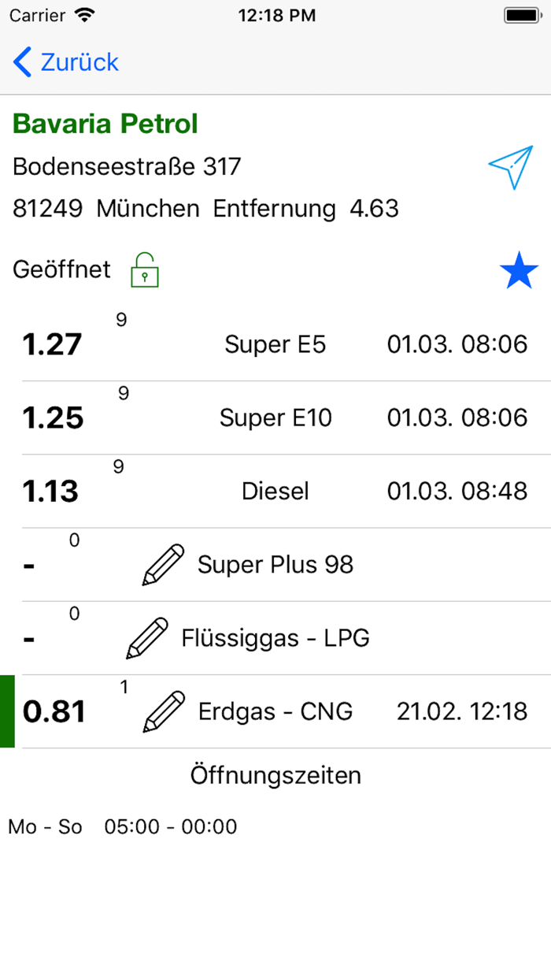This screenshot has width=551, height=980.
Task: Expand the Super E5 price row
Action: [275, 343]
